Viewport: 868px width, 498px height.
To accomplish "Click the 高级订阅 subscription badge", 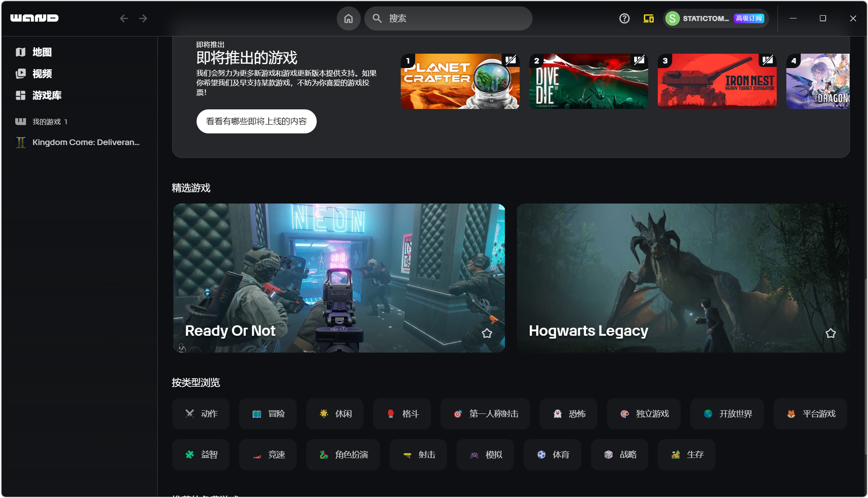I will click(749, 18).
